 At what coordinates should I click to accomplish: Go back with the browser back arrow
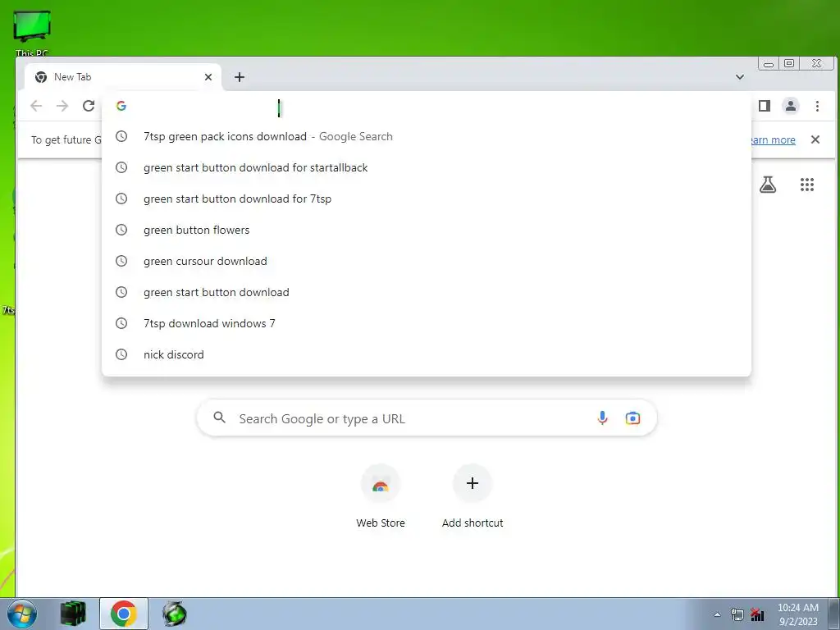click(36, 106)
